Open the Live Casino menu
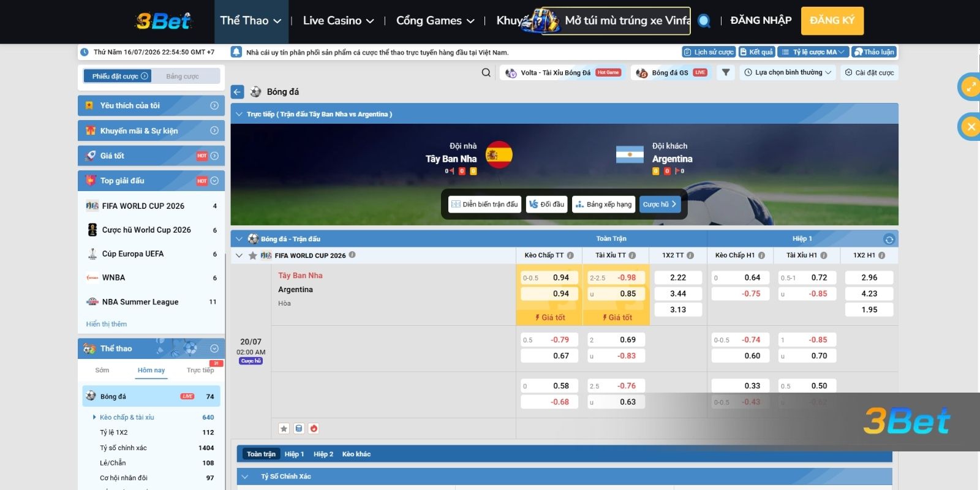Viewport: 980px width, 490px height. pyautogui.click(x=338, y=21)
